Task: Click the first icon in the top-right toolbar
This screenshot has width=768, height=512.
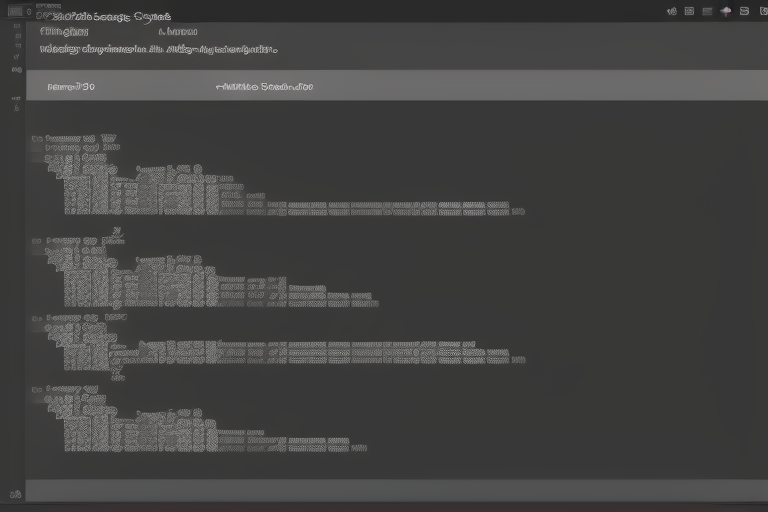Action: [x=672, y=11]
